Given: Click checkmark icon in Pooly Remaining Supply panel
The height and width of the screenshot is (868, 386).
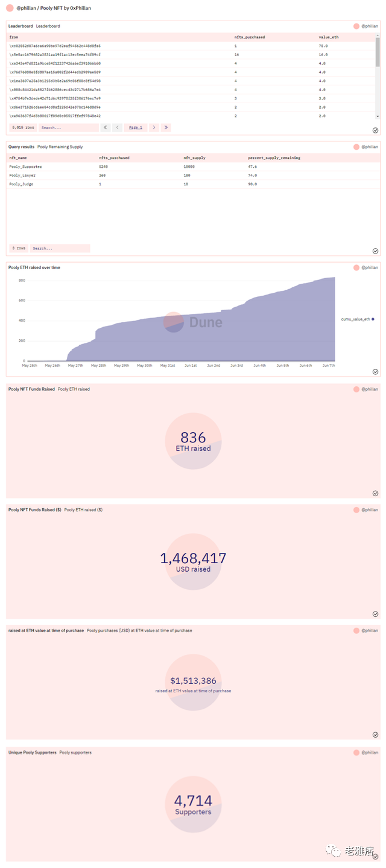Looking at the screenshot, I should [375, 251].
